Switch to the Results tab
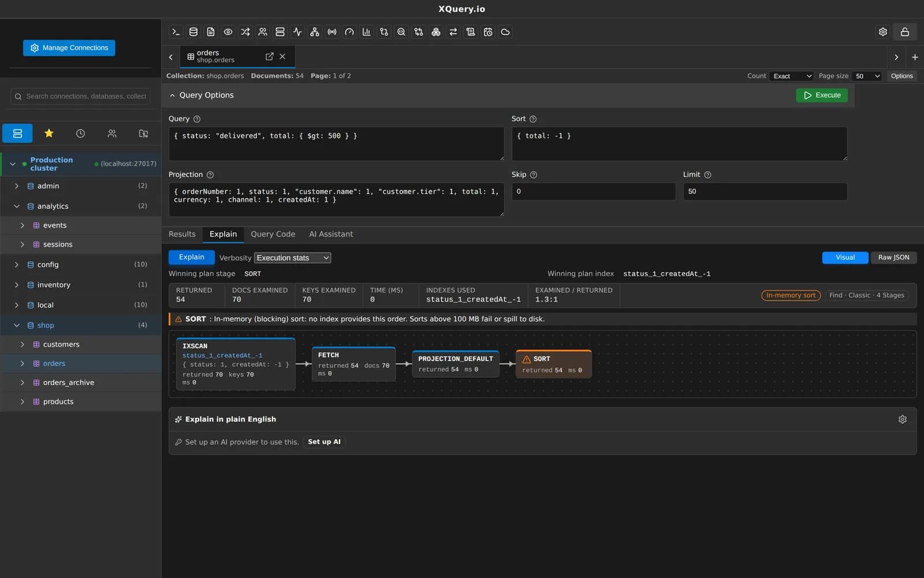The image size is (924, 578). (x=182, y=234)
